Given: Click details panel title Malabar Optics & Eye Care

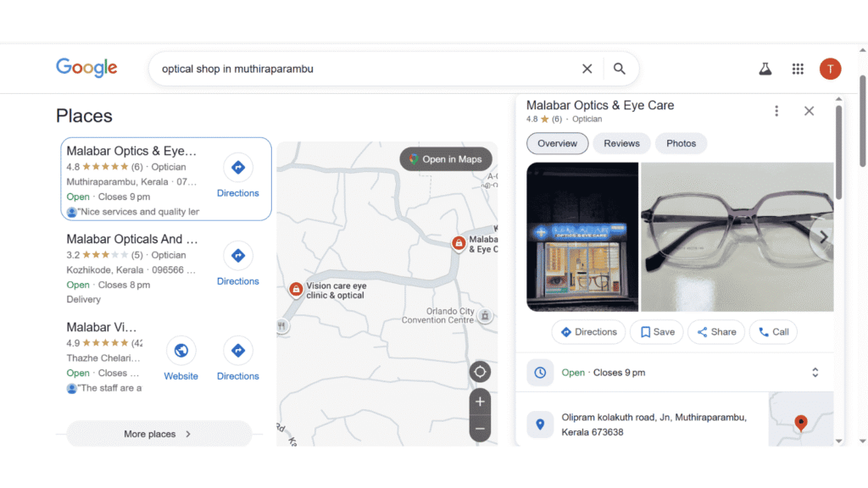Looking at the screenshot, I should point(600,105).
